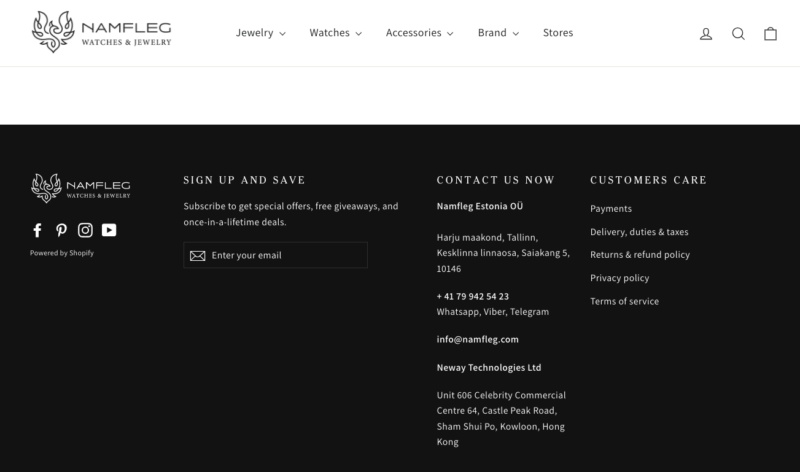Expand the Jewelry dropdown menu
The image size is (800, 472).
tap(260, 33)
